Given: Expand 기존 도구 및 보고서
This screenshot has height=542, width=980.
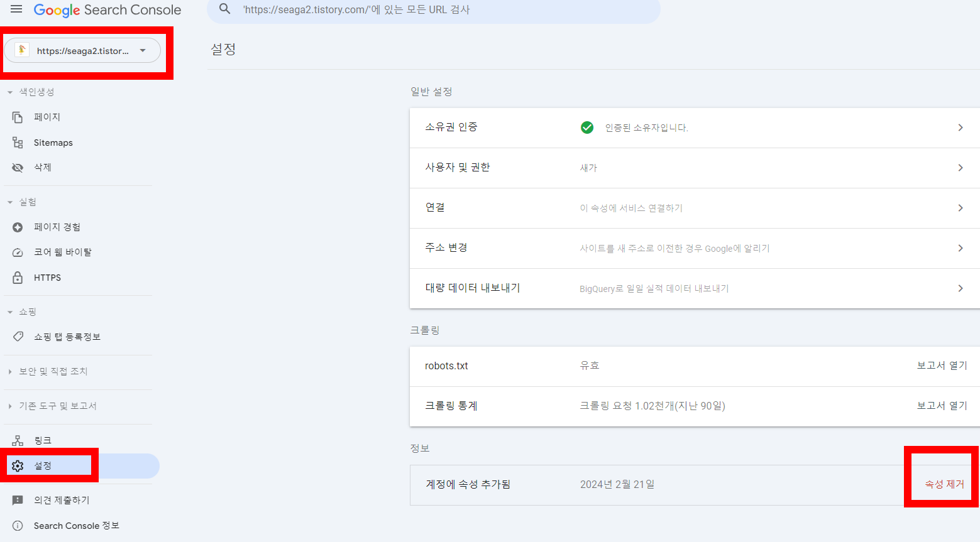Looking at the screenshot, I should [x=9, y=406].
